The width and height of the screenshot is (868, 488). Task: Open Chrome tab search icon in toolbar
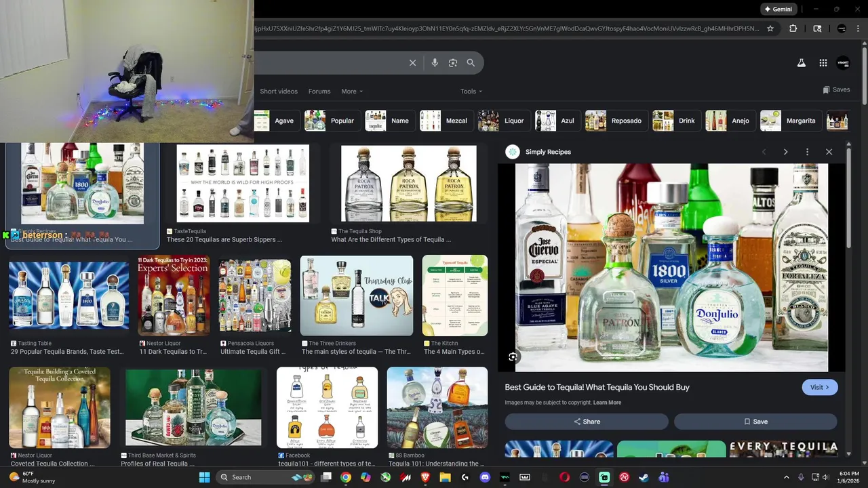tap(817, 28)
